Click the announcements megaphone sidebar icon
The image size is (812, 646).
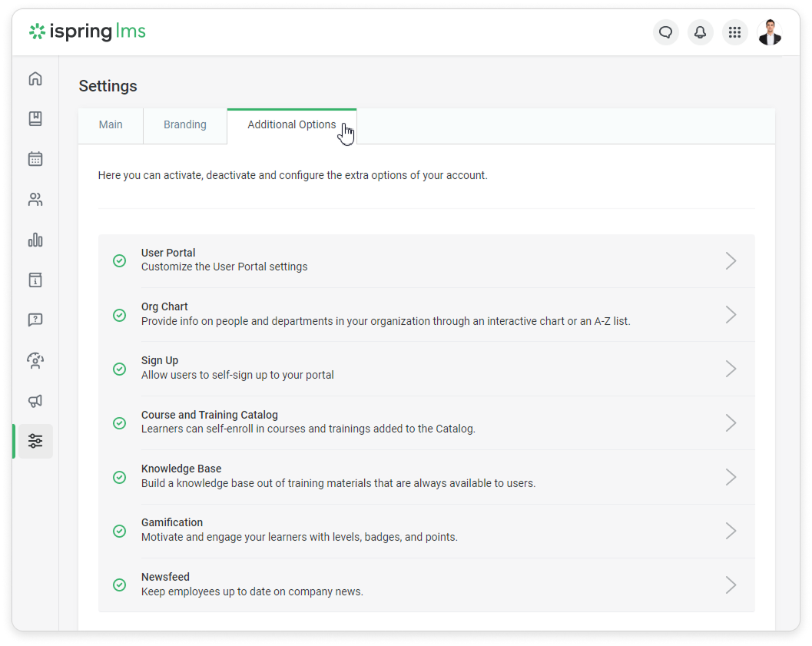(35, 401)
